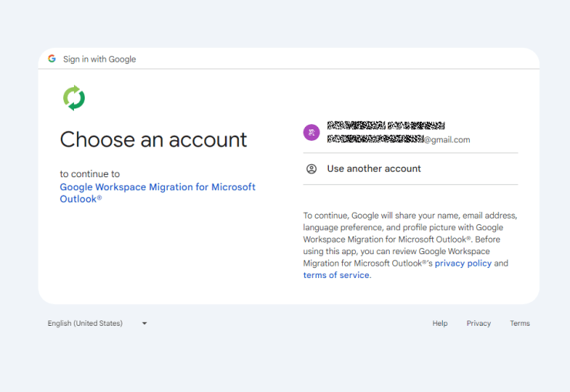Click the Use another account person icon

pyautogui.click(x=311, y=169)
